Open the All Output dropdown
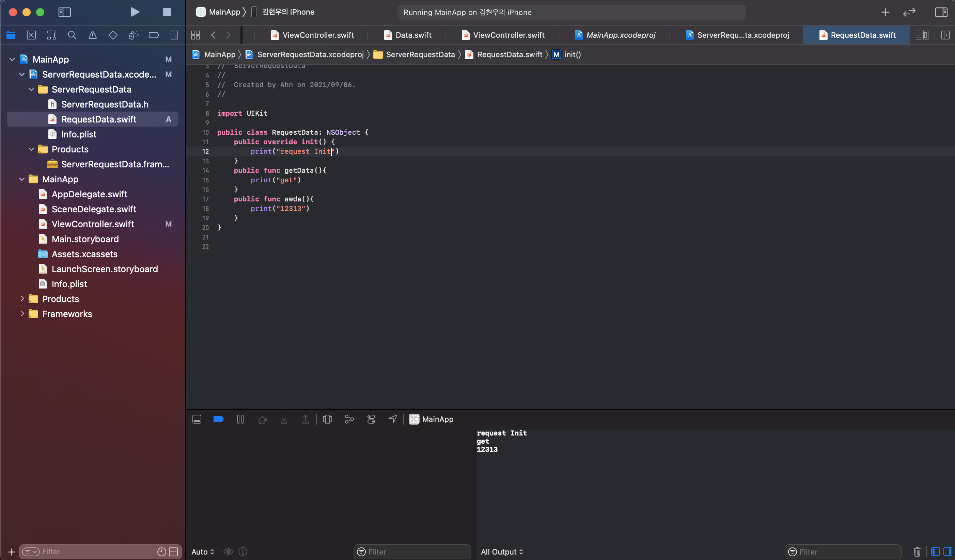Viewport: 955px width, 560px height. pyautogui.click(x=502, y=552)
